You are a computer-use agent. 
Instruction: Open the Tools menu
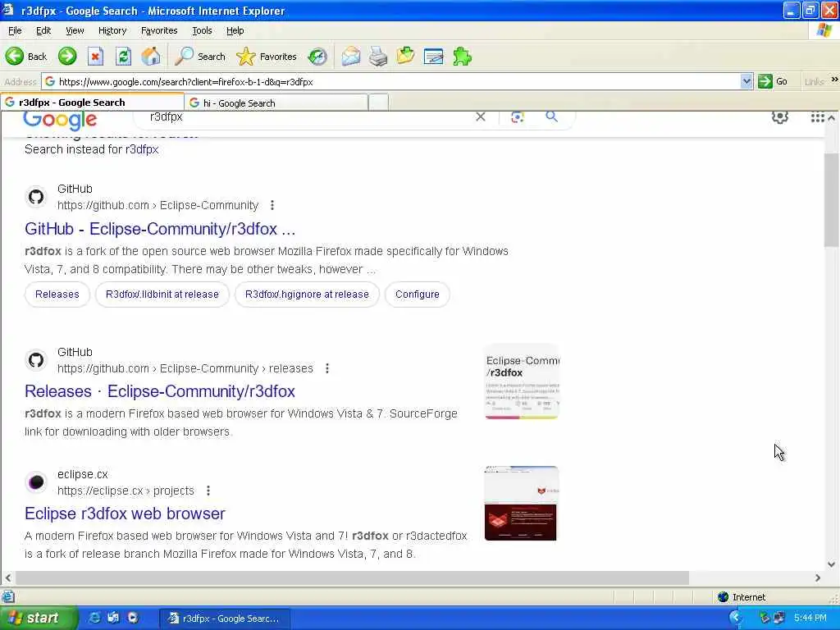[x=202, y=30]
